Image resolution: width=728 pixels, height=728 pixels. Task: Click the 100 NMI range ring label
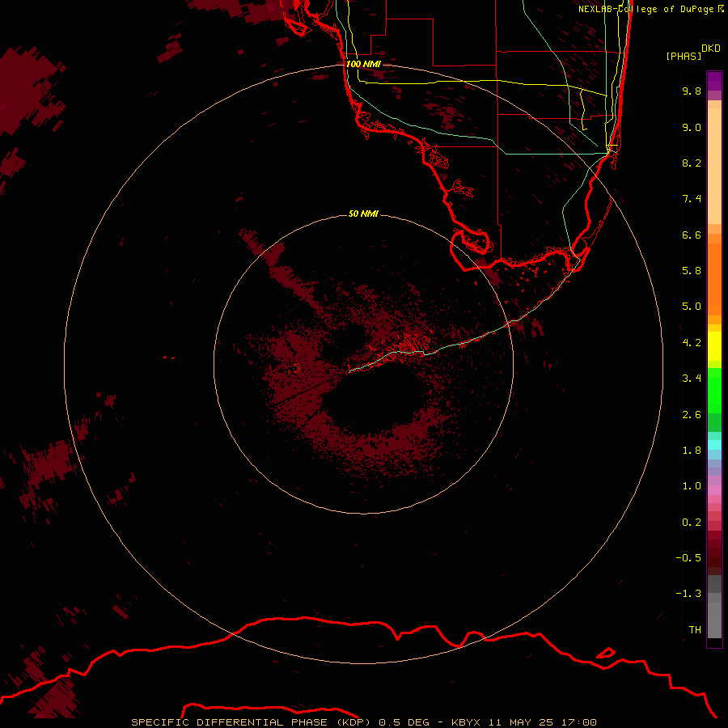point(363,64)
